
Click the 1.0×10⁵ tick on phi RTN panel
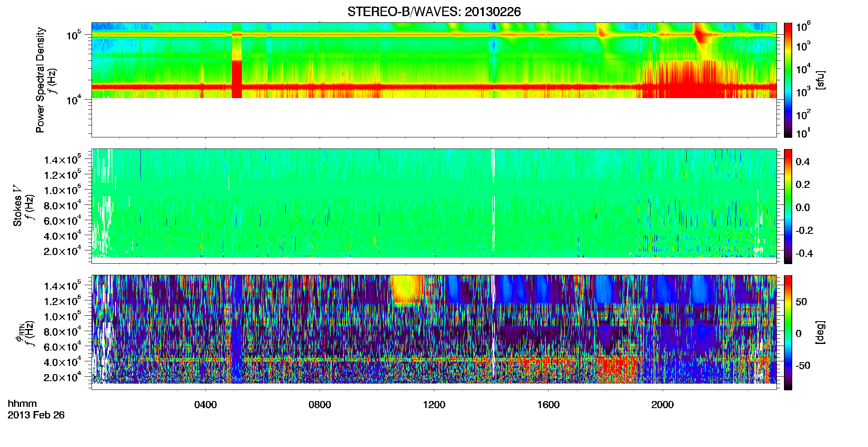[x=63, y=316]
